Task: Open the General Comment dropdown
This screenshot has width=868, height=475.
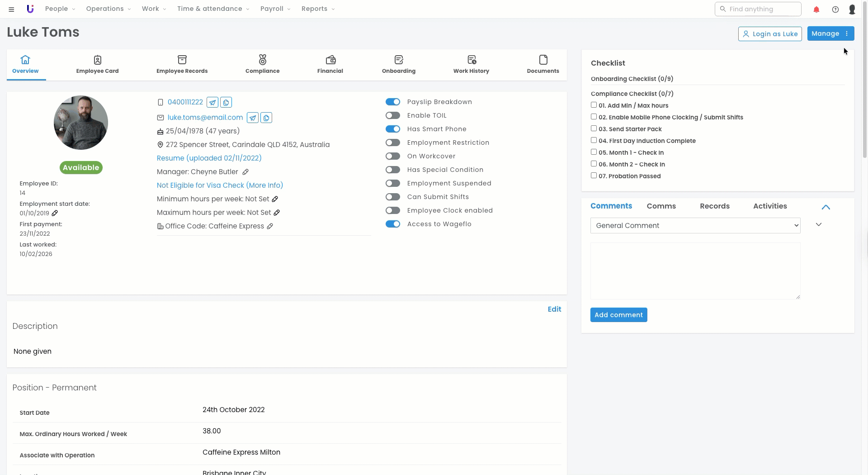Action: (x=695, y=226)
